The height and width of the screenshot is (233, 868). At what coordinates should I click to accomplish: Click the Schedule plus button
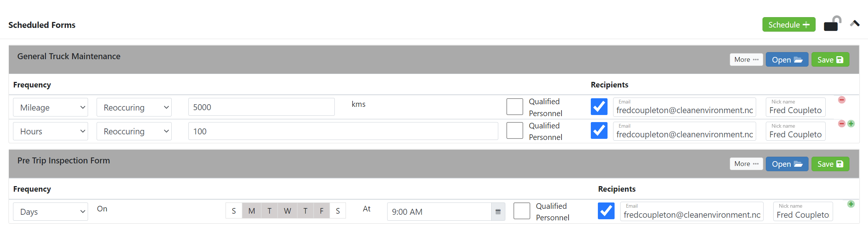tap(789, 25)
